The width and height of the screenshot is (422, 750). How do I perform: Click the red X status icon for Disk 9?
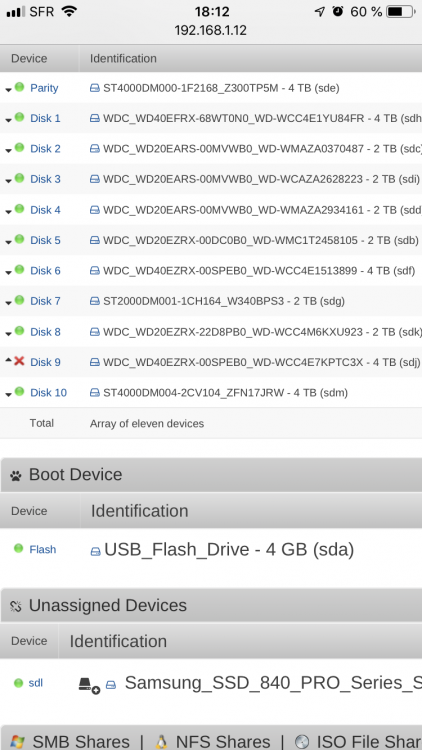(x=19, y=361)
